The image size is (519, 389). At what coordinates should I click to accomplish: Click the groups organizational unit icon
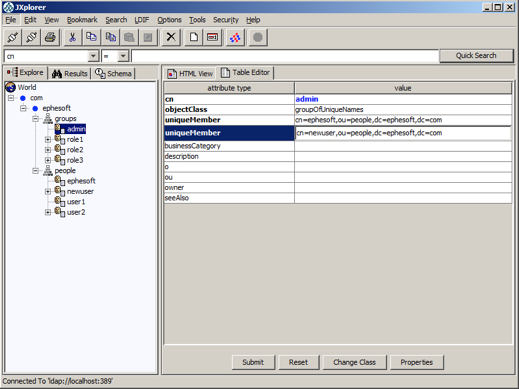48,118
